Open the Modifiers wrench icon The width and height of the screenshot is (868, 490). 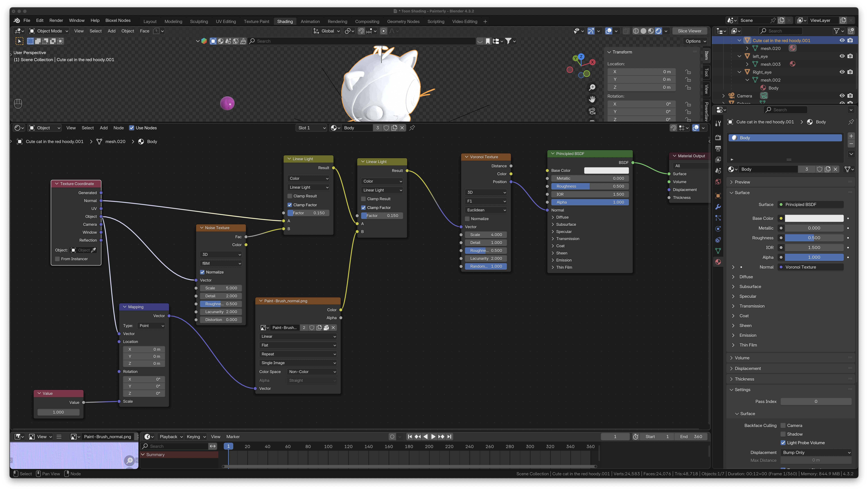pyautogui.click(x=718, y=207)
